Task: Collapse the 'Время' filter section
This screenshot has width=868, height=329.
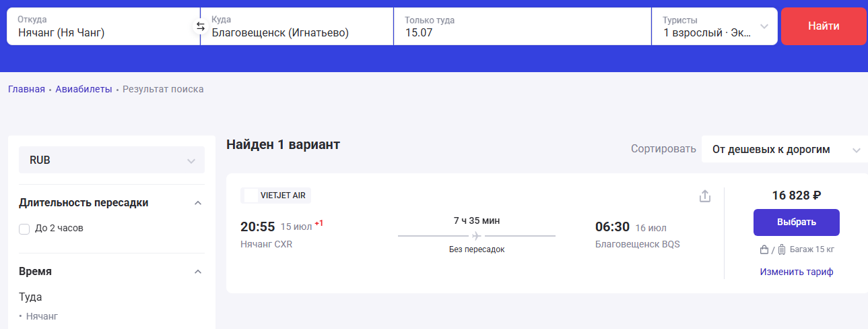Action: [197, 272]
